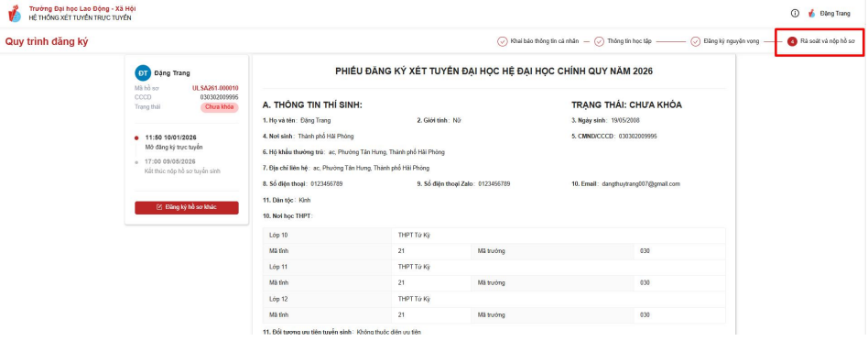Click Địa chỉ liên hệ address line
This screenshot has height=341, width=868.
coord(345,168)
